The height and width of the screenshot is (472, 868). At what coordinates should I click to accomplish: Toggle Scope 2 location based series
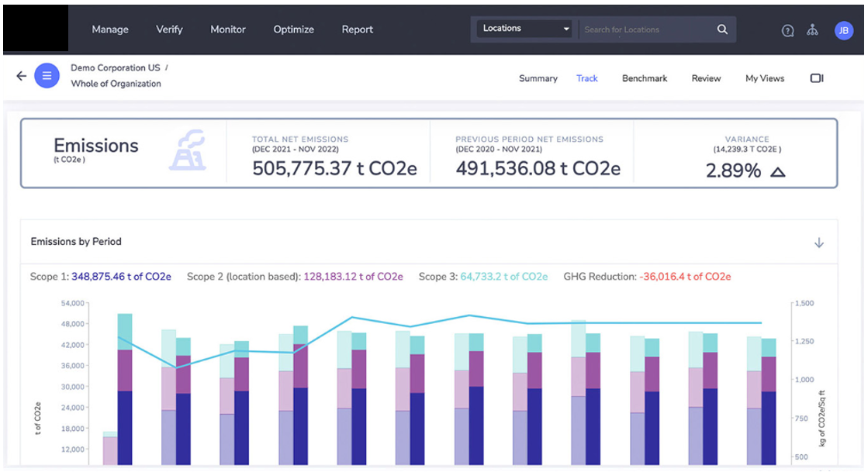tap(294, 277)
